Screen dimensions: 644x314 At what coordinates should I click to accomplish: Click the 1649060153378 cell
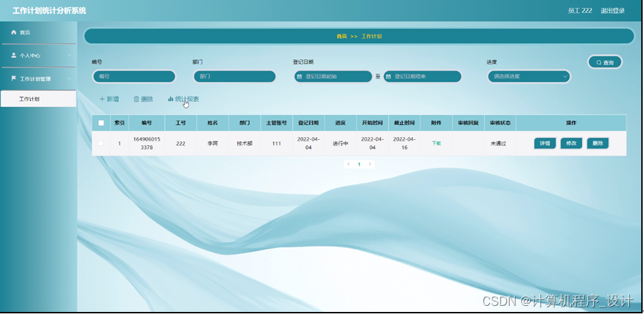(147, 143)
